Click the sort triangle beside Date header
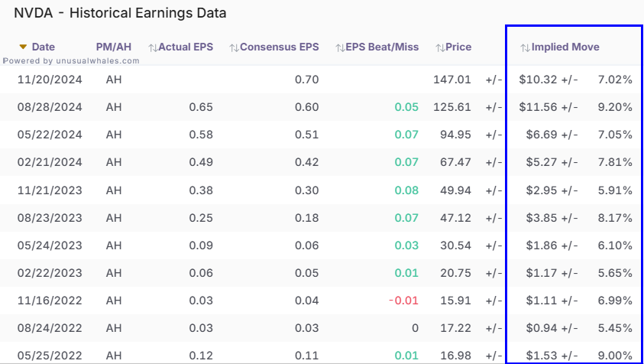This screenshot has height=364, width=644. coord(24,47)
